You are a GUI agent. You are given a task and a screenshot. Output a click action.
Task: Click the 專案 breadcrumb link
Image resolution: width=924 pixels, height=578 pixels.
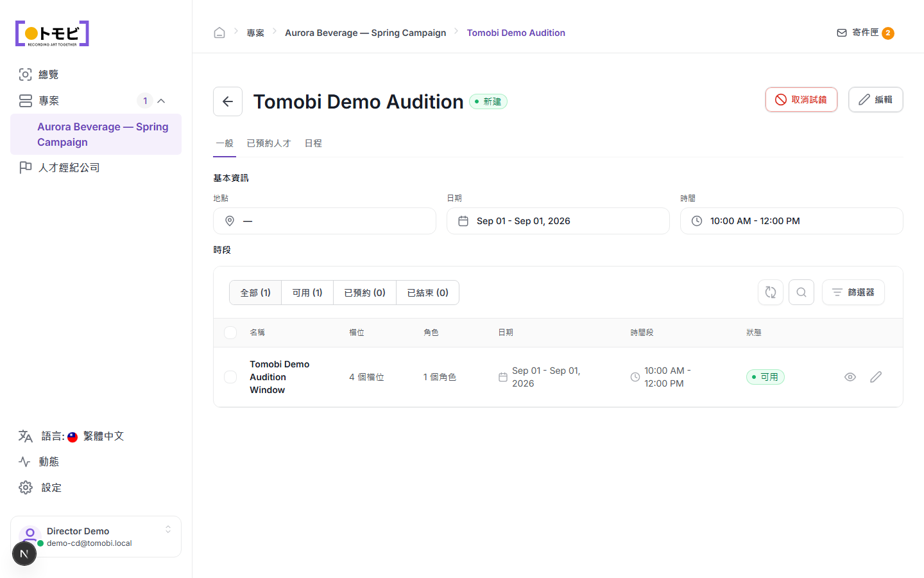click(x=255, y=33)
